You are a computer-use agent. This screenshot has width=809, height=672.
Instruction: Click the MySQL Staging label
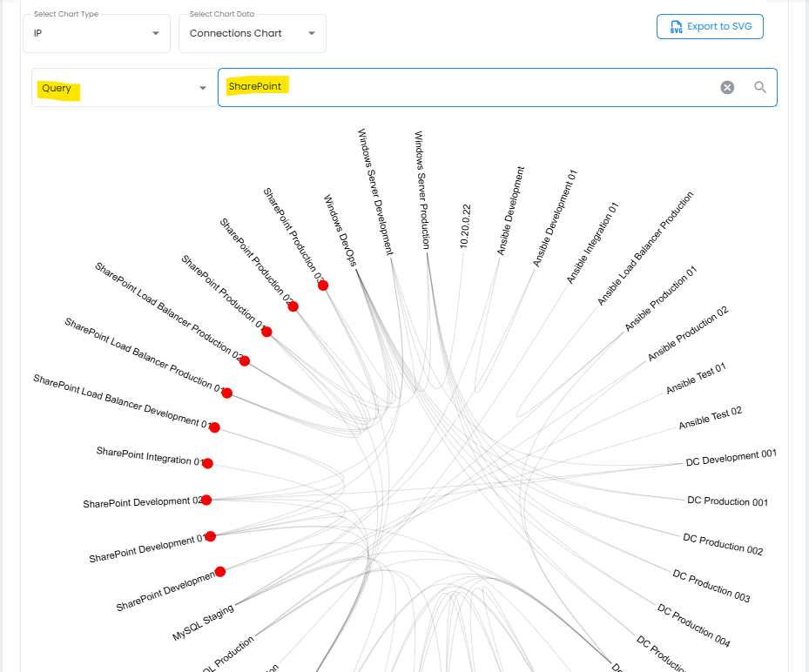(x=203, y=623)
